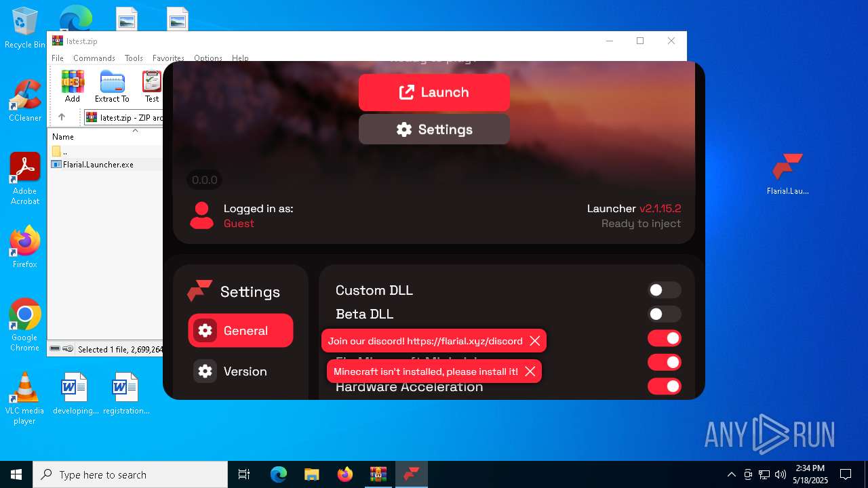The height and width of the screenshot is (488, 868).
Task: Click the WinRAR address path field
Action: click(x=124, y=117)
